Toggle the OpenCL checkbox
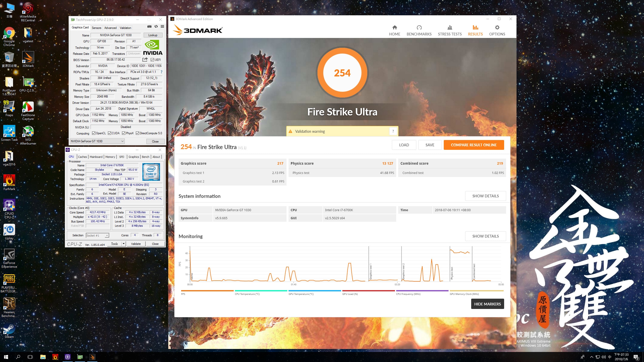Screen dimensions: 644x362 (94, 133)
